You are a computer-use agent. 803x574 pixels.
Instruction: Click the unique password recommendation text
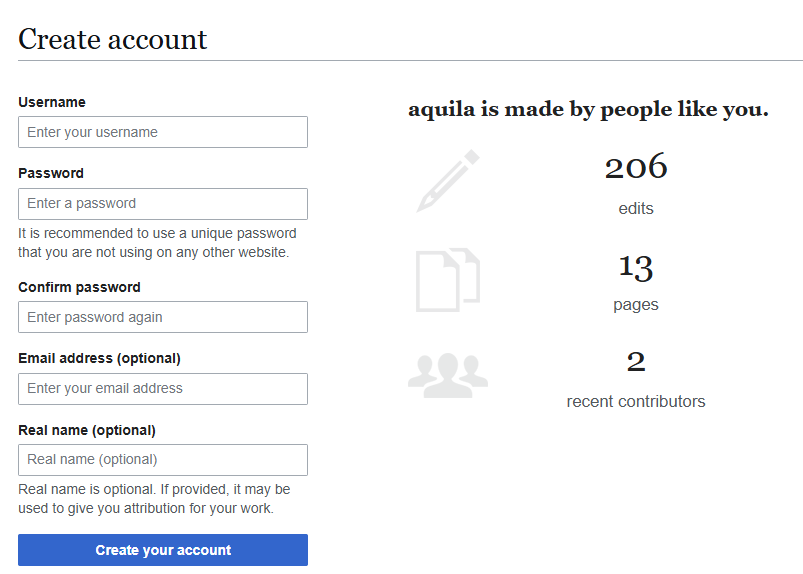[x=157, y=243]
